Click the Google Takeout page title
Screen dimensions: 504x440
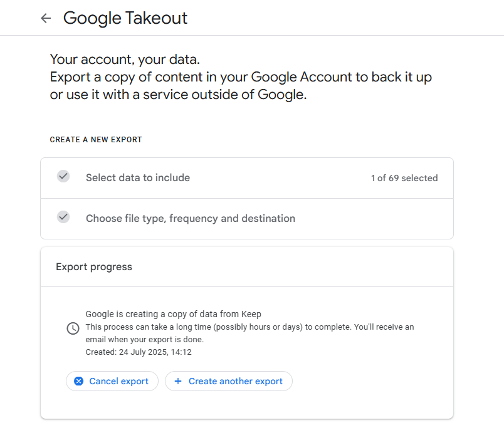125,18
